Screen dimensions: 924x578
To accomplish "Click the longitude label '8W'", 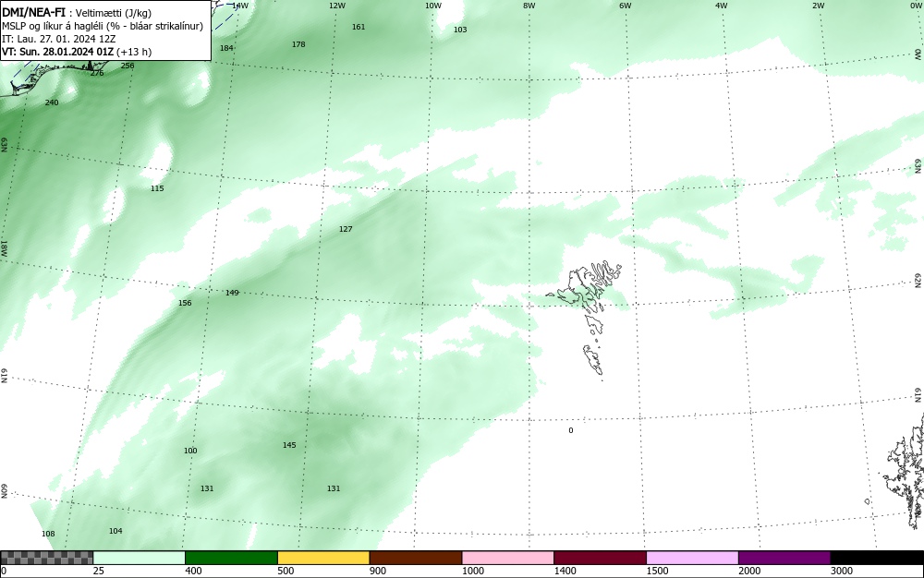I will click(x=529, y=6).
